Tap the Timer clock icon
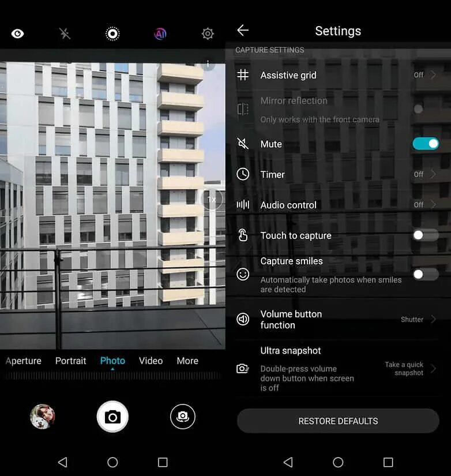Screen dimensions: 451x476 [x=243, y=174]
